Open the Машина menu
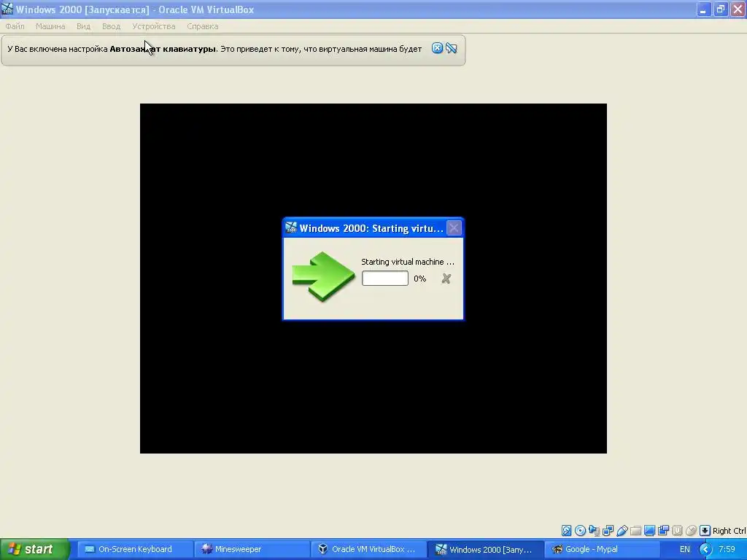 (50, 26)
